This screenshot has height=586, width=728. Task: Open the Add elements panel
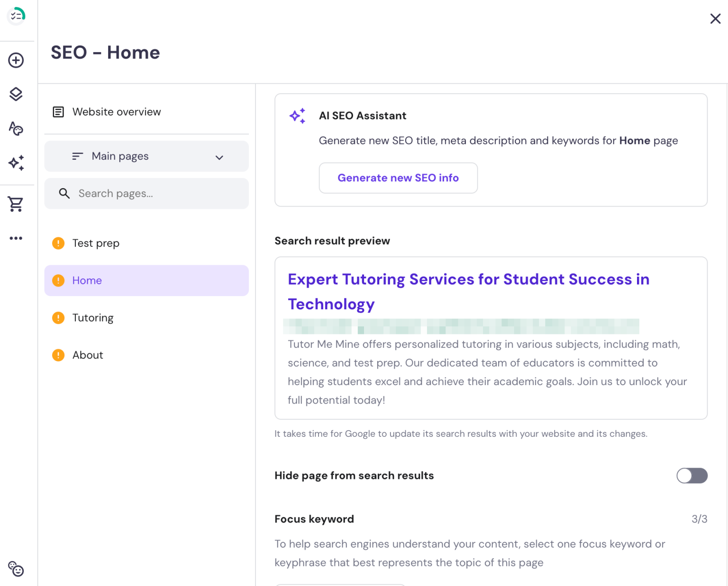click(x=16, y=60)
